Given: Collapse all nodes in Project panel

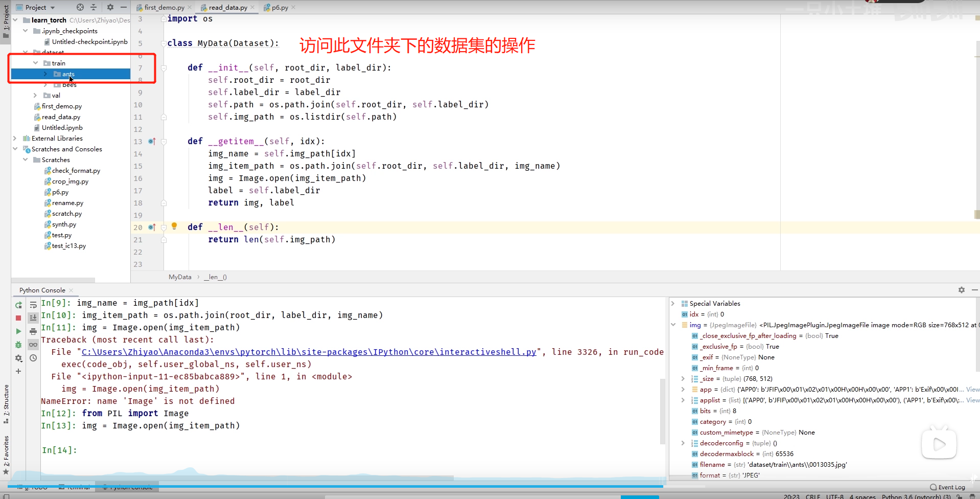Looking at the screenshot, I should pyautogui.click(x=94, y=7).
